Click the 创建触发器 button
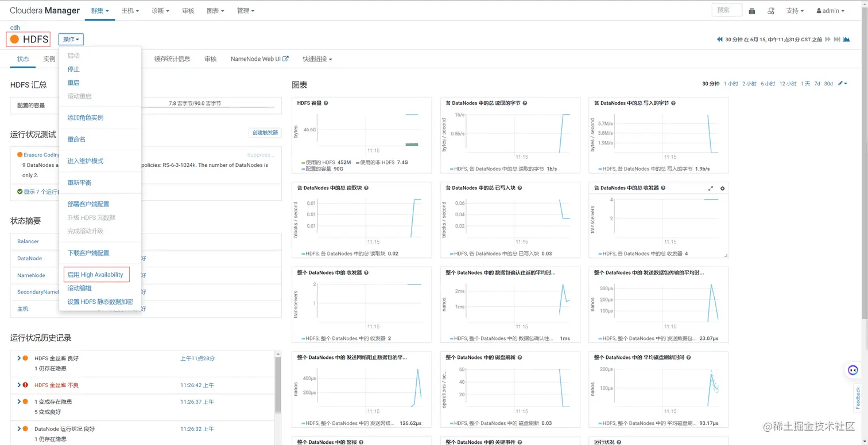The width and height of the screenshot is (868, 445). tap(265, 133)
